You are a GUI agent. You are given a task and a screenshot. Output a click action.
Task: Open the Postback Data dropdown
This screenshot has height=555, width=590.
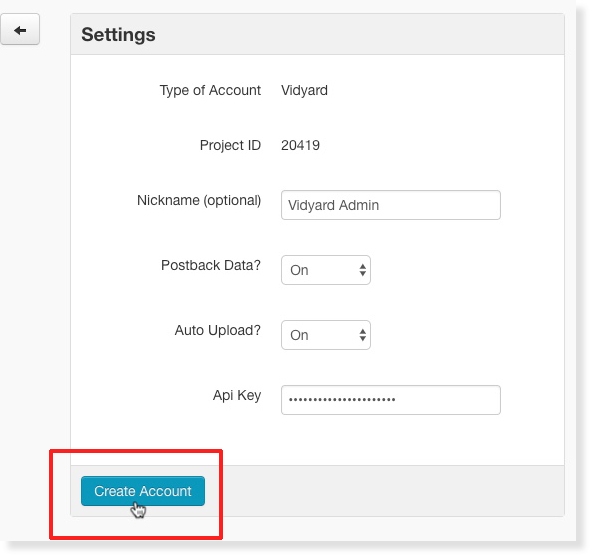326,270
